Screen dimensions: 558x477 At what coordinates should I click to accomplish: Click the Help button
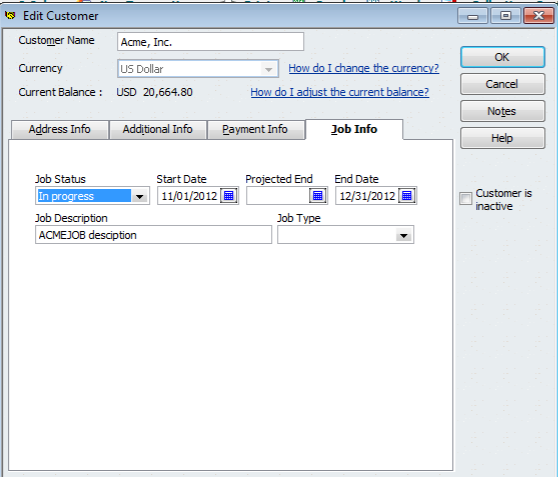coord(502,138)
